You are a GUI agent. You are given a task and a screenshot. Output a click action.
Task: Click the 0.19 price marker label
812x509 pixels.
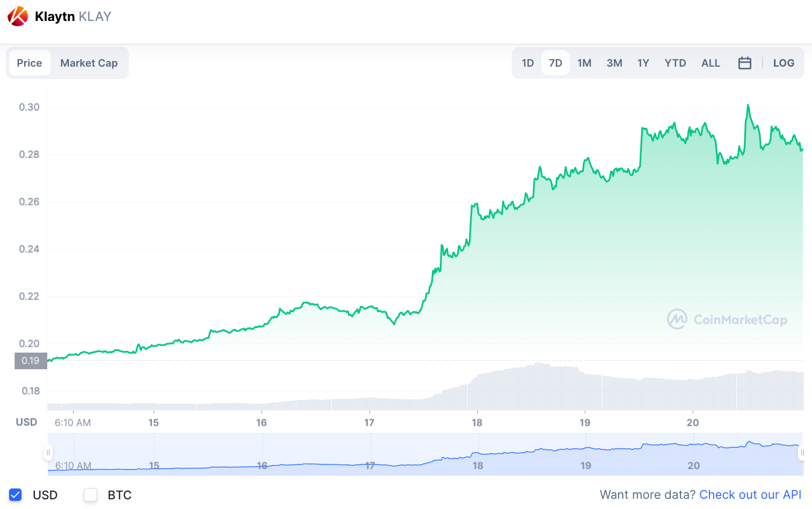pos(31,361)
